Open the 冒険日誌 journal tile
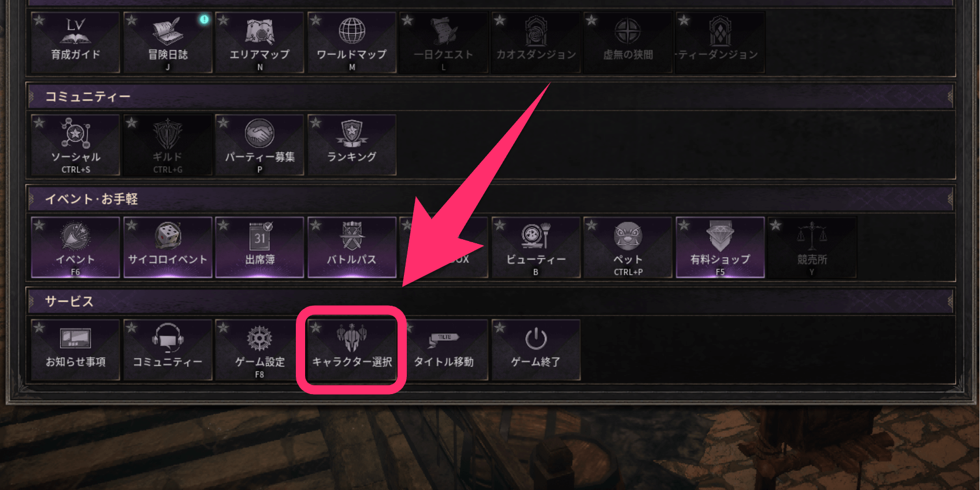The height and width of the screenshot is (490, 980). point(168,42)
